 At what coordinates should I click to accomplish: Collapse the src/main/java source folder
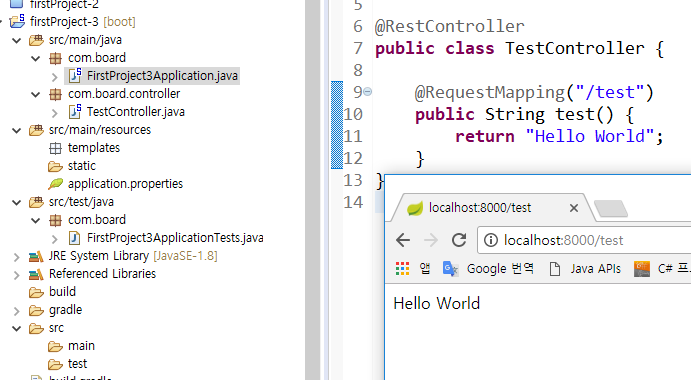tap(17, 41)
